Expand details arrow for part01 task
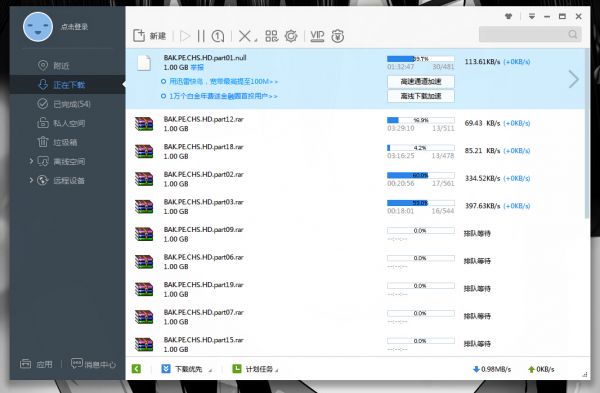The height and width of the screenshot is (393, 600). 574,79
